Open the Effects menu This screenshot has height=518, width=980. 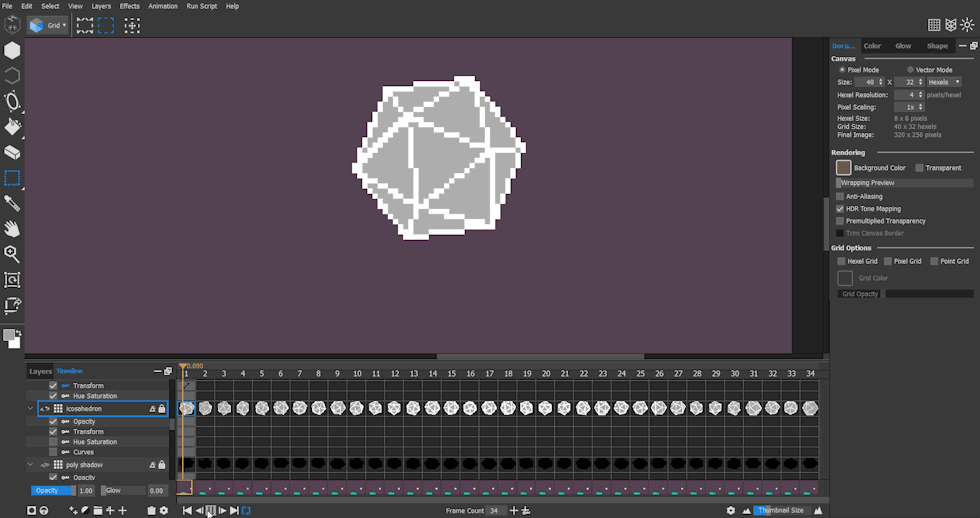coord(130,6)
